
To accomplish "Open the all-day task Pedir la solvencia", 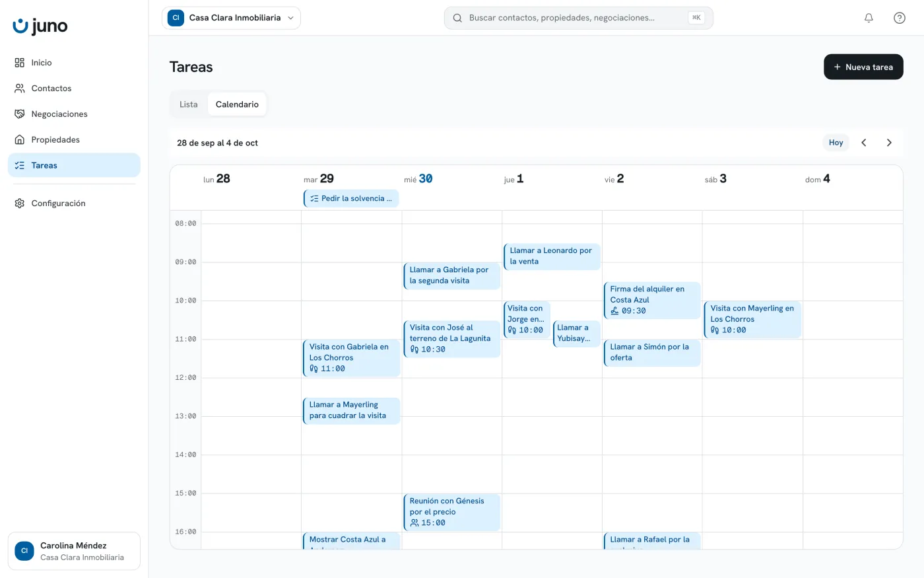I will click(351, 198).
